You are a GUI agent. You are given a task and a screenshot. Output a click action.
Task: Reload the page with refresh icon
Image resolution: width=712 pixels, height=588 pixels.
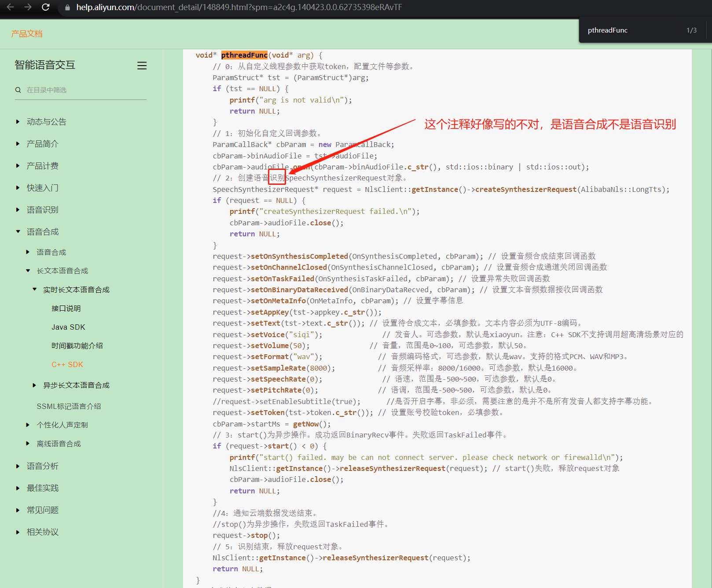pos(45,7)
